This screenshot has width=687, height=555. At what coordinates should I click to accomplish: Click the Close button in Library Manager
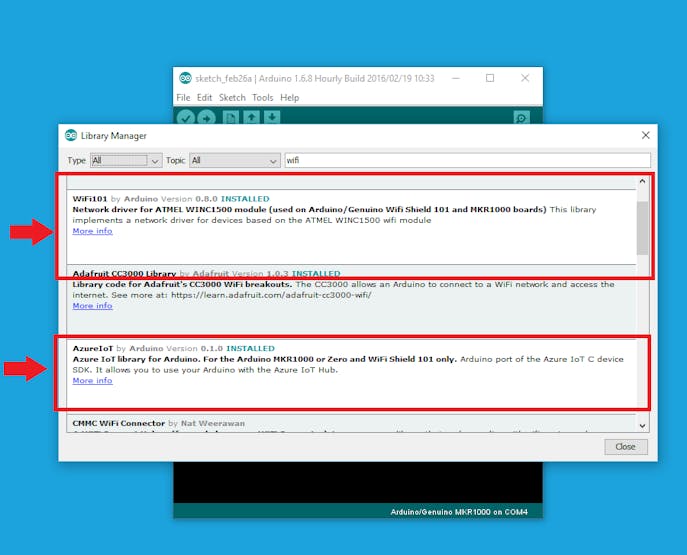pyautogui.click(x=626, y=447)
